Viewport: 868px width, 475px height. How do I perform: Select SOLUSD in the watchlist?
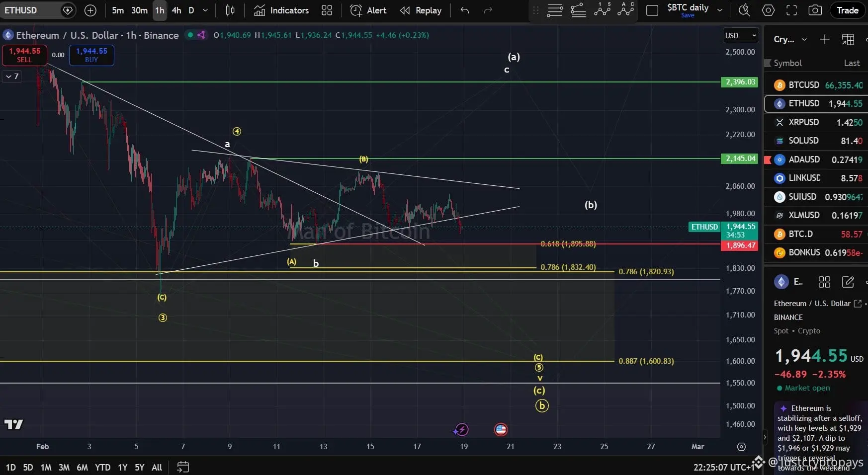click(816, 141)
